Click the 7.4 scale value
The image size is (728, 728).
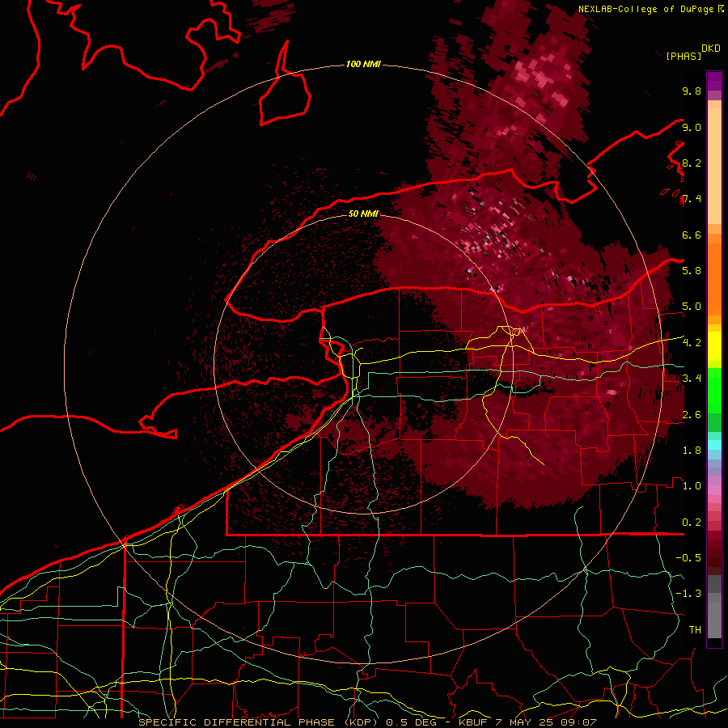692,199
